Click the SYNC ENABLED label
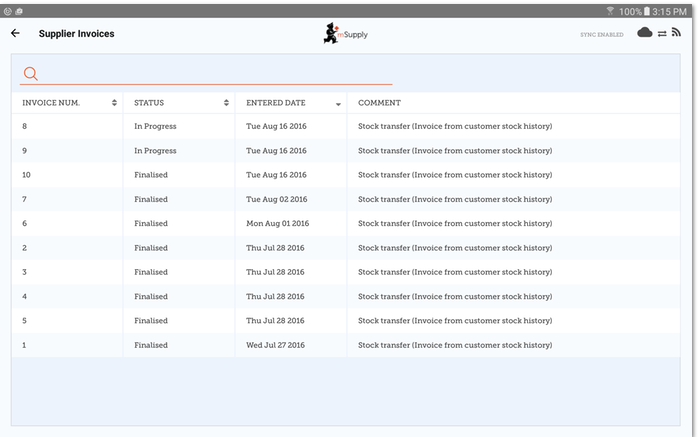Viewport: 700px width, 437px height. [602, 34]
